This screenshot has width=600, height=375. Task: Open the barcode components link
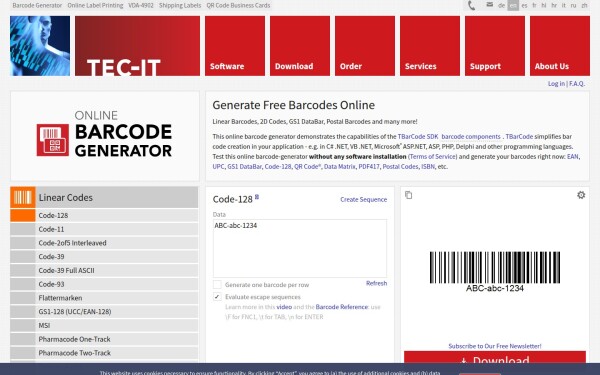coord(471,137)
